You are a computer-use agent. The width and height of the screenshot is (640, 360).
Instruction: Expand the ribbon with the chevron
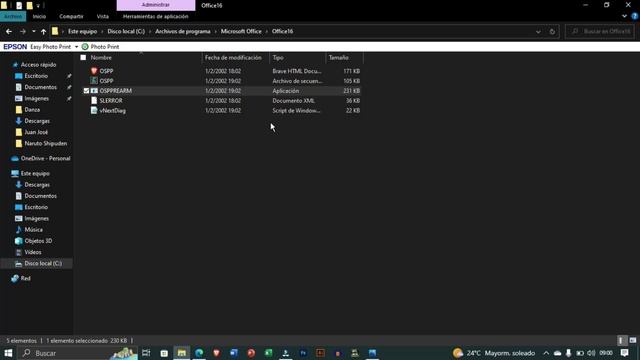pos(624,16)
